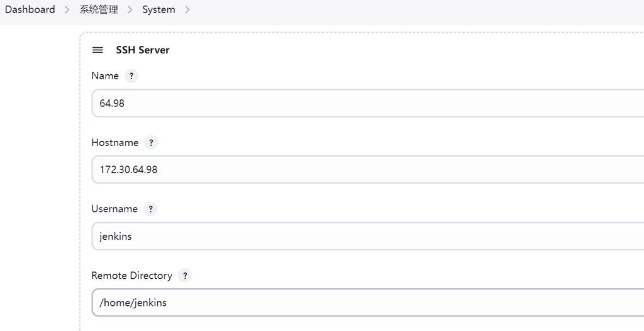Show help for Remote Directory field
Screen dimensions: 644x331
(x=184, y=276)
